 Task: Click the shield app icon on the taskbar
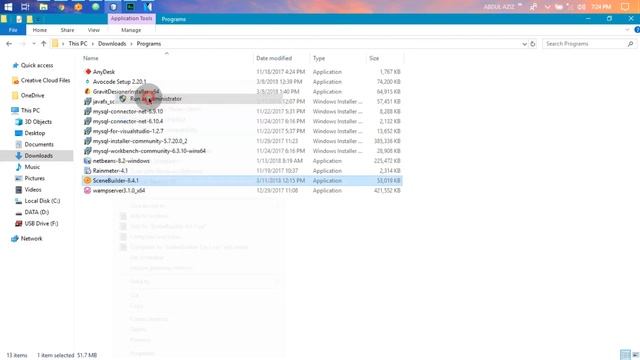pyautogui.click(x=113, y=7)
